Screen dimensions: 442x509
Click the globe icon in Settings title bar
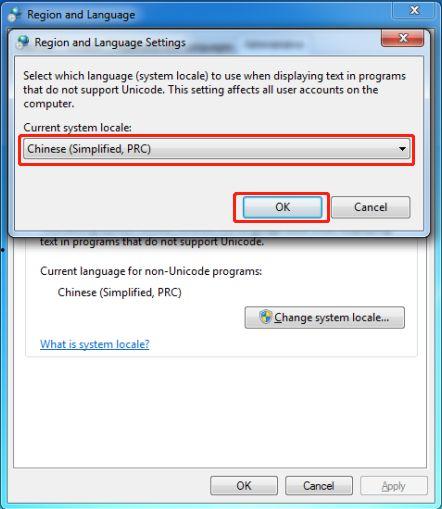point(23,42)
